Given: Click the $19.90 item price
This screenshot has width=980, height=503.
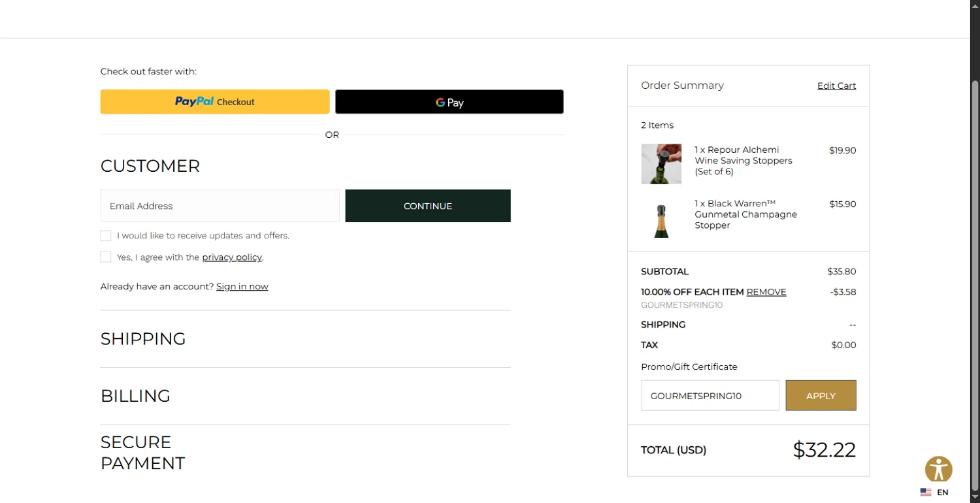Looking at the screenshot, I should [843, 150].
